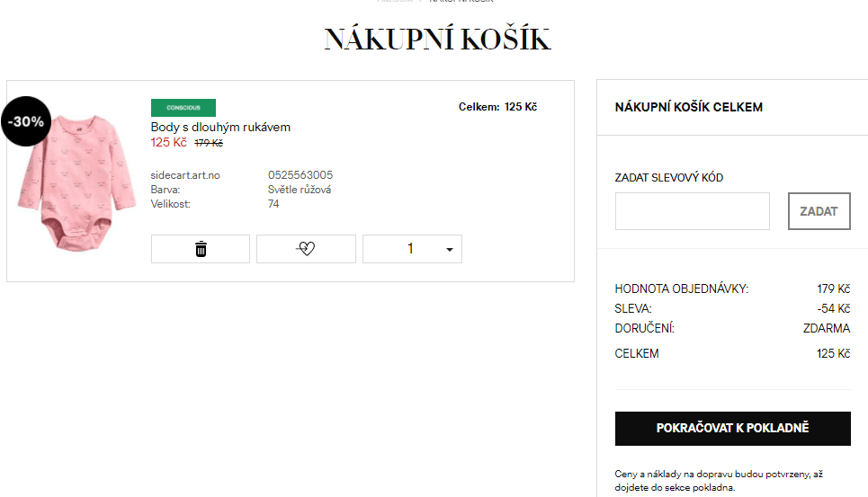Click the red discounted price under product name
The image size is (868, 497).
click(169, 143)
